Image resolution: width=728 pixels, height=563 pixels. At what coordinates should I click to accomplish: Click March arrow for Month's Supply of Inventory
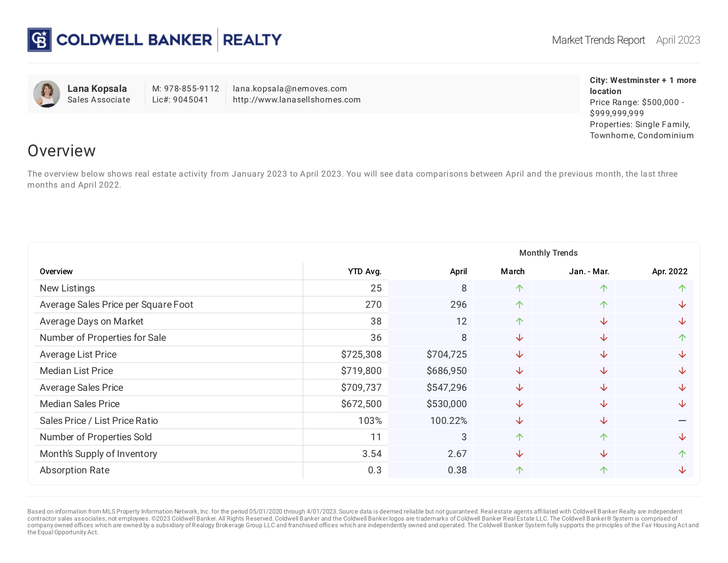tap(519, 454)
